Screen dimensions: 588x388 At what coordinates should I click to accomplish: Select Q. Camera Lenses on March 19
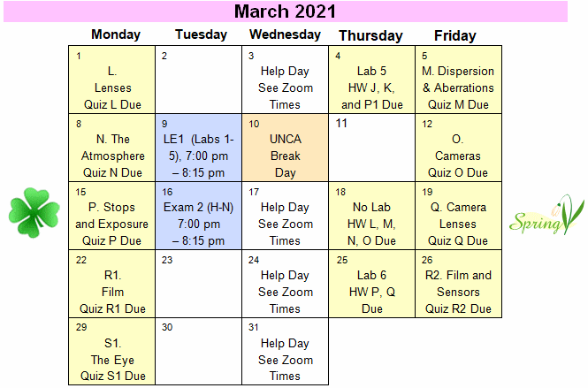tap(458, 216)
